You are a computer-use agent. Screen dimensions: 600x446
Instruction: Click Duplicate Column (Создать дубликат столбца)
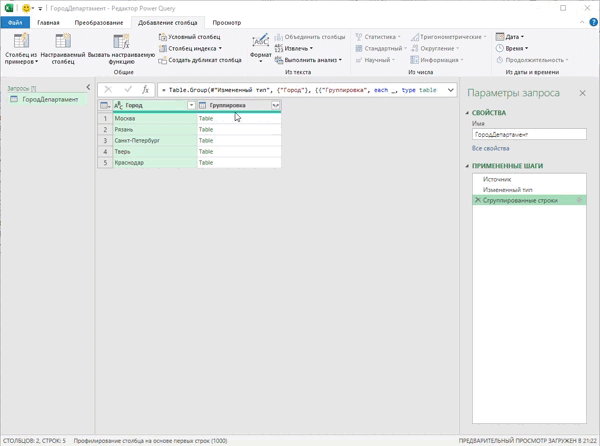tap(200, 60)
